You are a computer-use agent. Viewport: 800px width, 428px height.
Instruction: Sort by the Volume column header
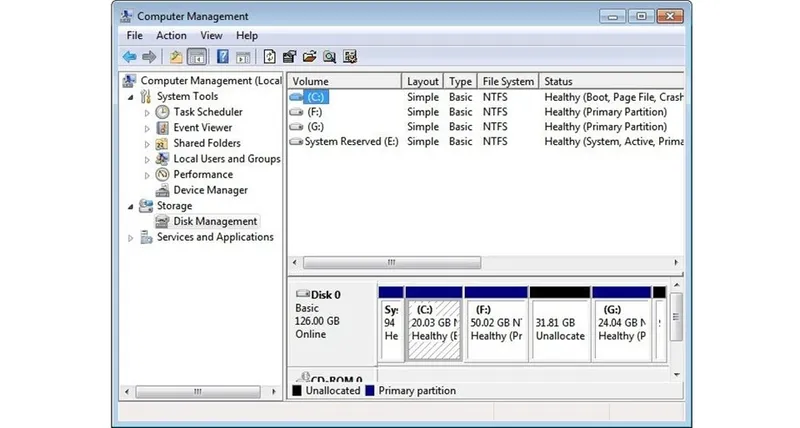point(344,81)
